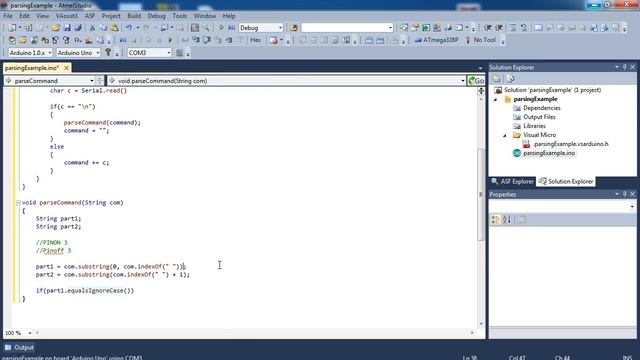Open the Build menu
This screenshot has width=640, height=360.
click(x=134, y=16)
